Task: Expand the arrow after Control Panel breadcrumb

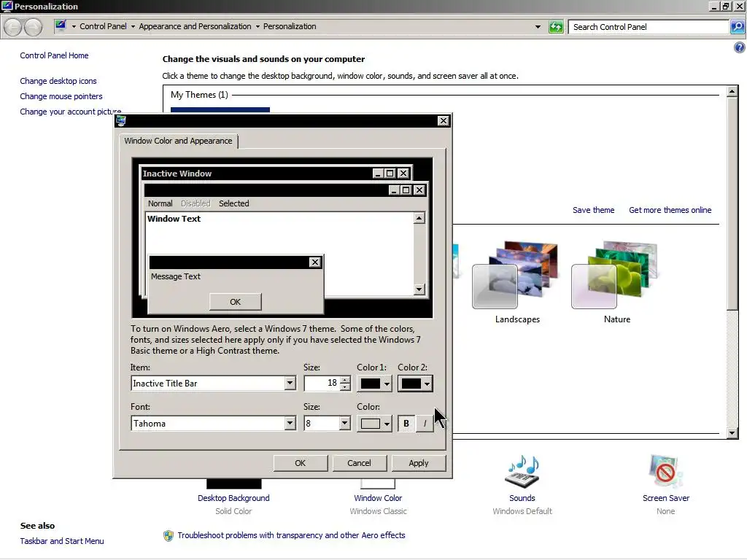Action: coord(133,27)
